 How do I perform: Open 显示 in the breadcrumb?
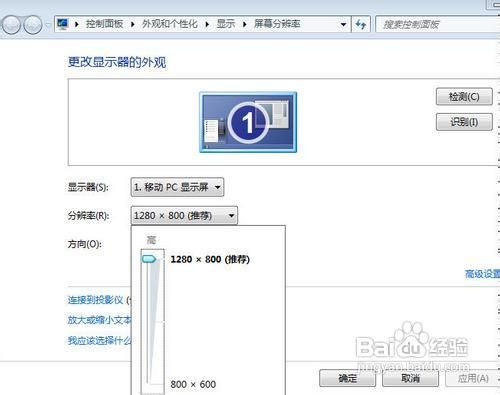[x=226, y=24]
